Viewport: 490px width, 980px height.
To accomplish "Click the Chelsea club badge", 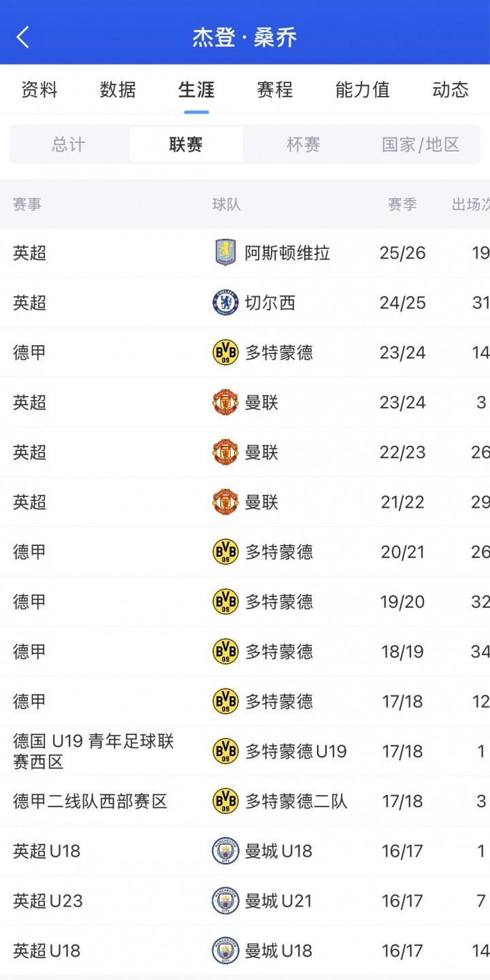I will tap(225, 302).
